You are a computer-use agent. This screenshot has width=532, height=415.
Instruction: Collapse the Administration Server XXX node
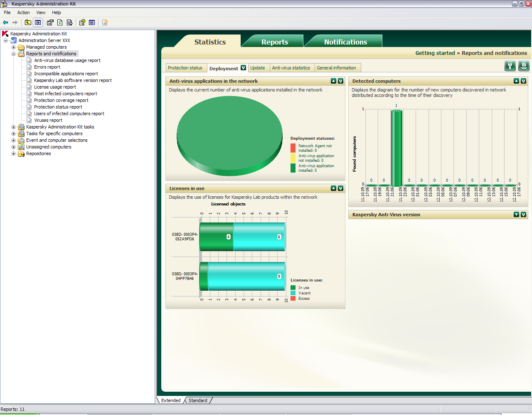click(5, 40)
